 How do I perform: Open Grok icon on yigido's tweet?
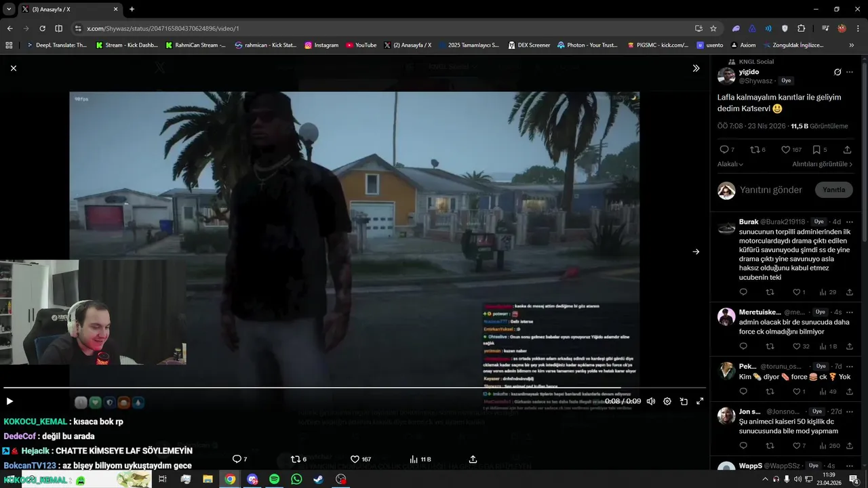837,72
